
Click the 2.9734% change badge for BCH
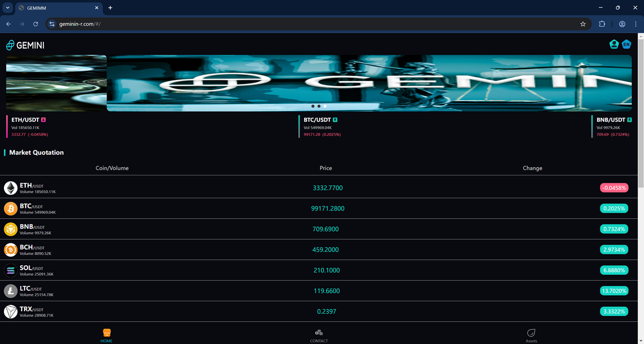click(614, 250)
